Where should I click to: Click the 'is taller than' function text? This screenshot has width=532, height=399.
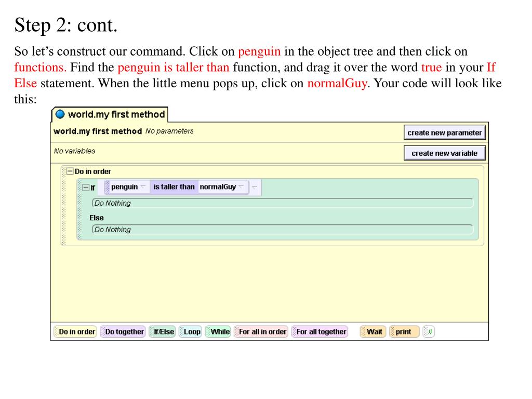click(174, 187)
